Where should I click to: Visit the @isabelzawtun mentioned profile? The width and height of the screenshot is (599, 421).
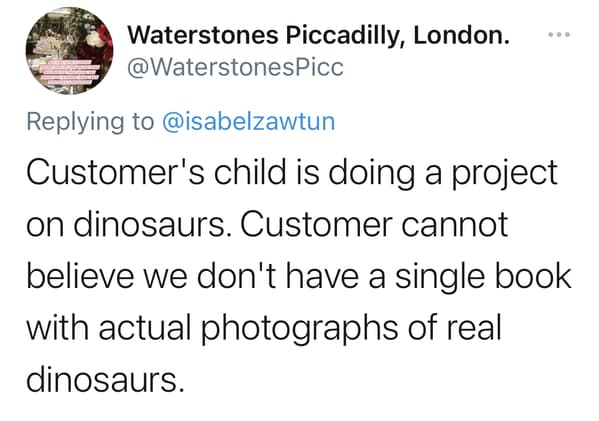249,121
